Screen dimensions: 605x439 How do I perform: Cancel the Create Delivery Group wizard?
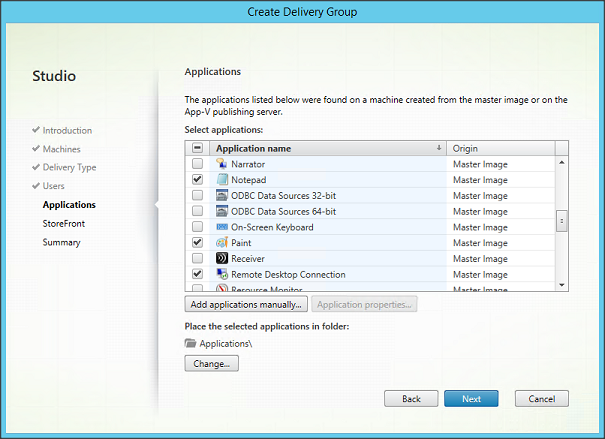542,398
